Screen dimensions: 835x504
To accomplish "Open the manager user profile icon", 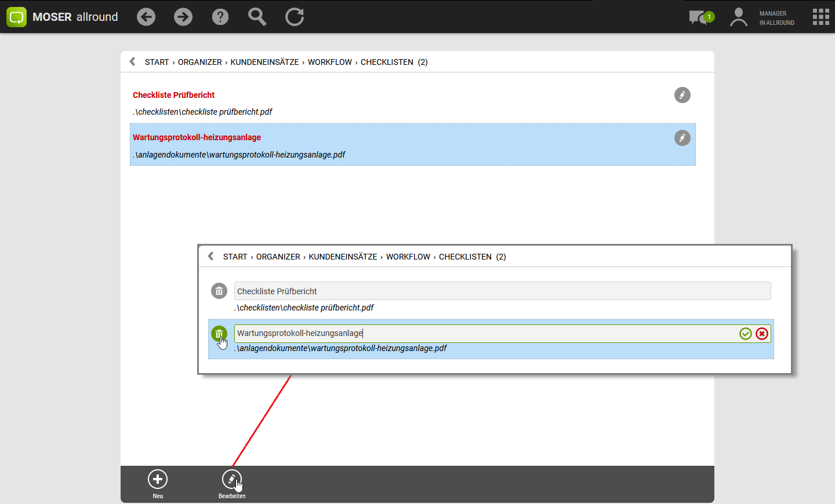I will (738, 17).
